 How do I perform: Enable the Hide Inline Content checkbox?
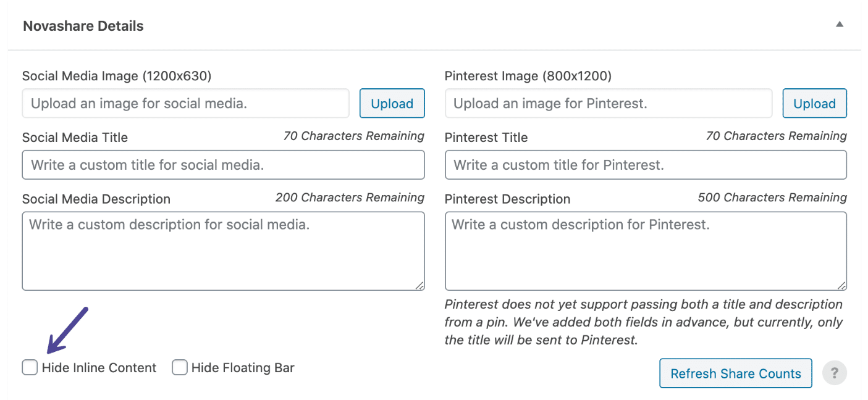pos(29,367)
